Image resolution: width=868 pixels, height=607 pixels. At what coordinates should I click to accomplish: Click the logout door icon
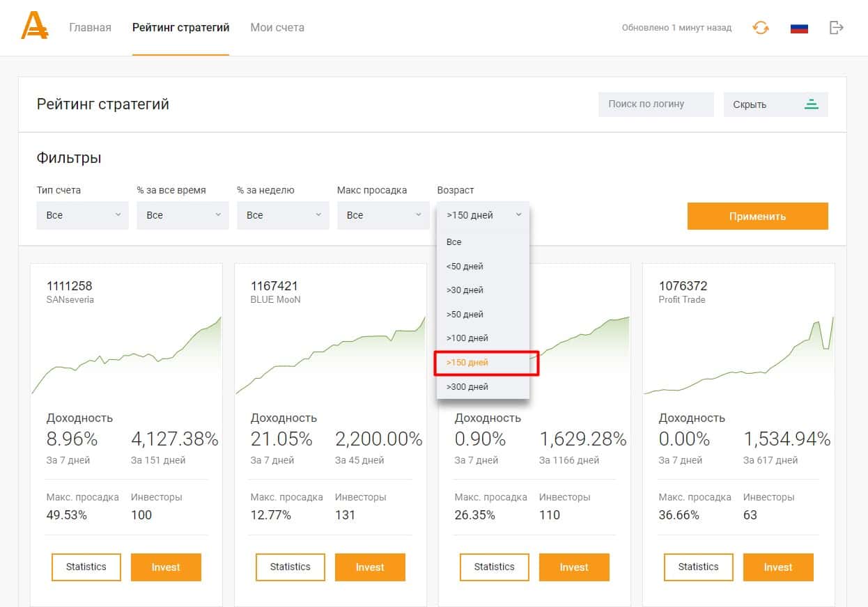[x=837, y=28]
